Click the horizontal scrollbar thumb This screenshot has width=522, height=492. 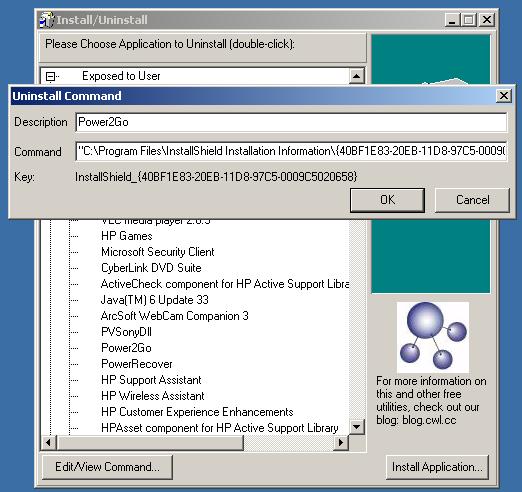[x=150, y=443]
